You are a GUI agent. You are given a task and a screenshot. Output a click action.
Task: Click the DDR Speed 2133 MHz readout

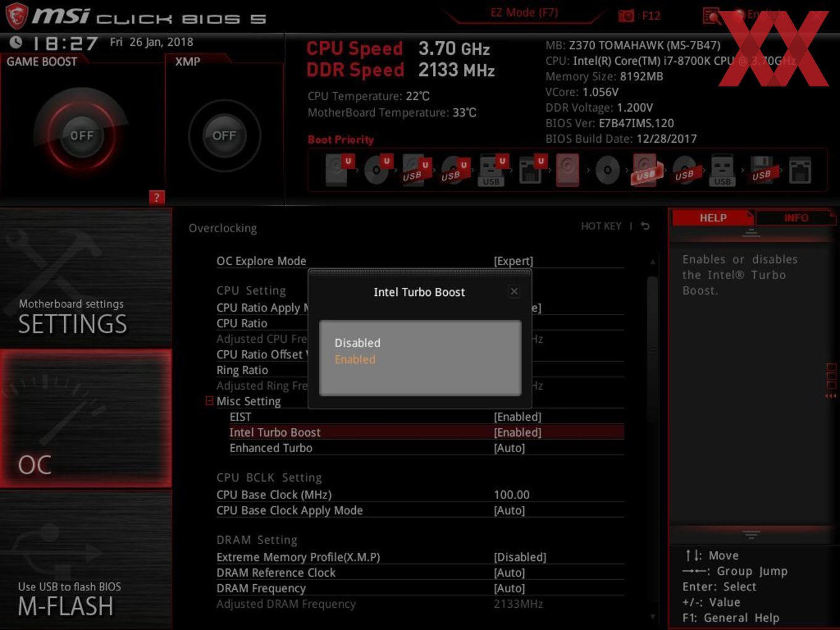[401, 70]
